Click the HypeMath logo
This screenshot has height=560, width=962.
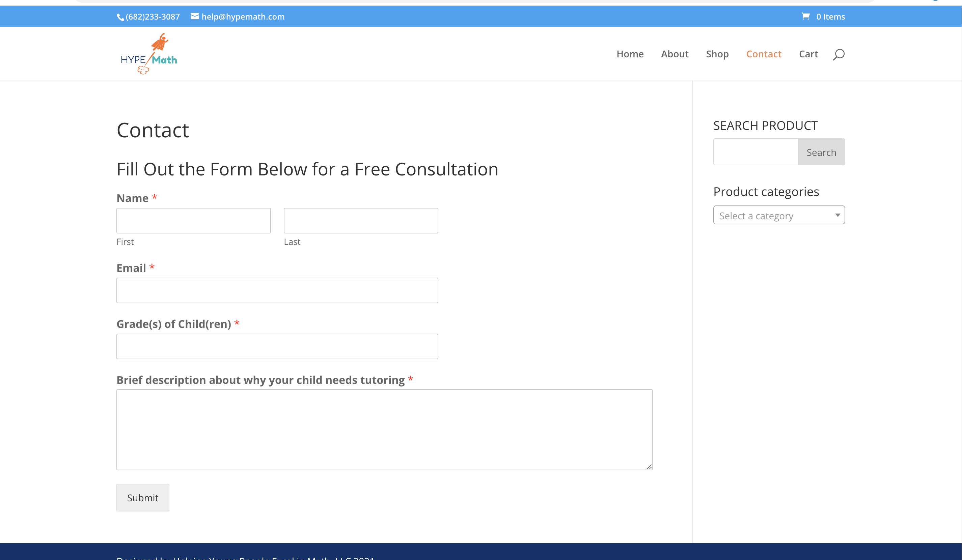pos(149,54)
